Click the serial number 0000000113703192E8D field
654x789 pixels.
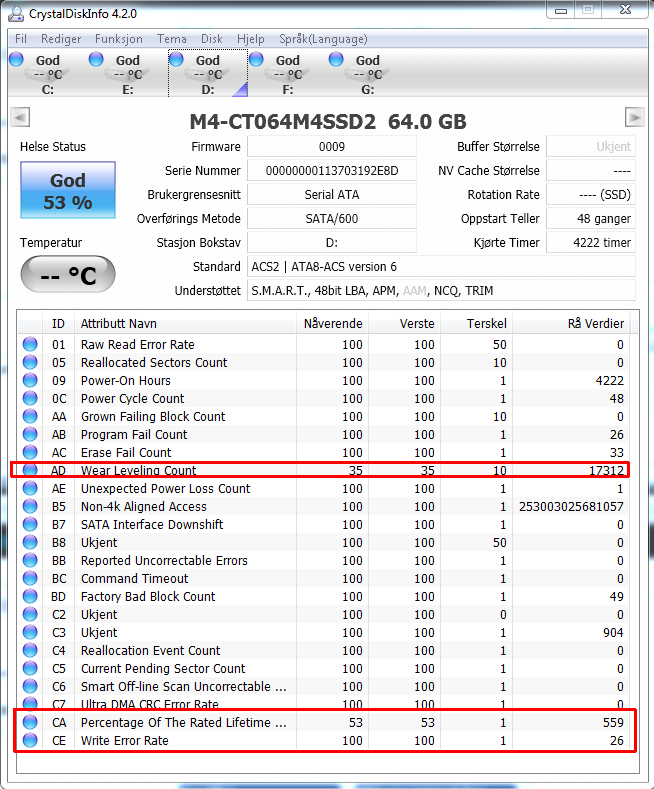tap(332, 171)
